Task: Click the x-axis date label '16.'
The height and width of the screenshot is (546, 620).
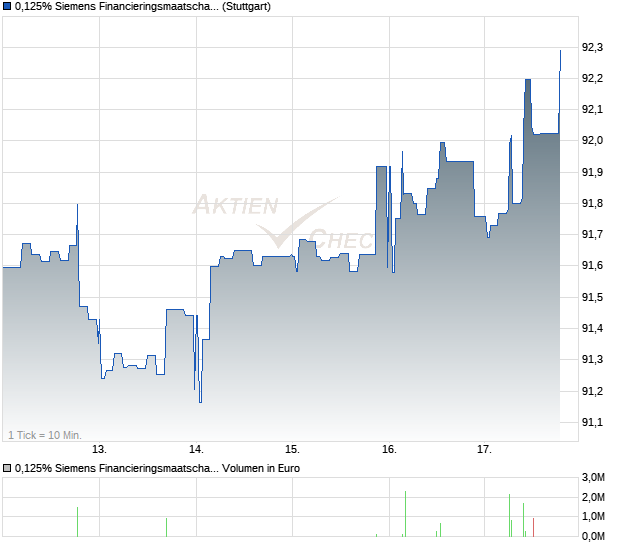Action: (x=389, y=450)
